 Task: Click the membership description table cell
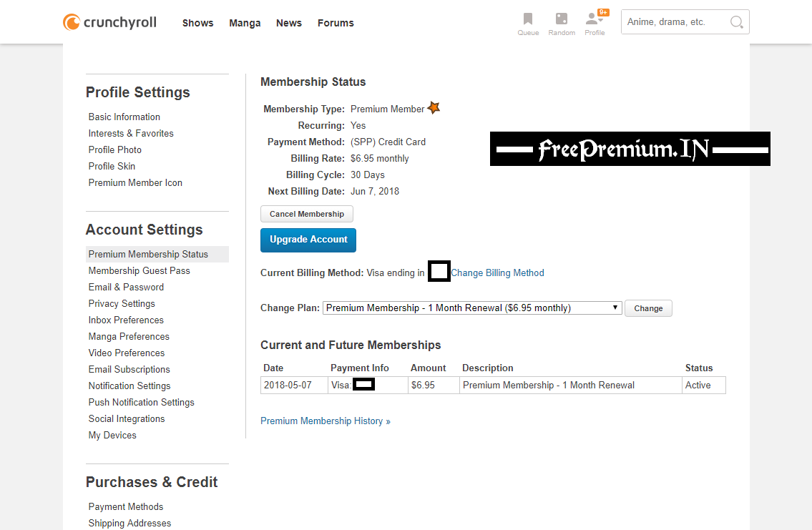571,385
